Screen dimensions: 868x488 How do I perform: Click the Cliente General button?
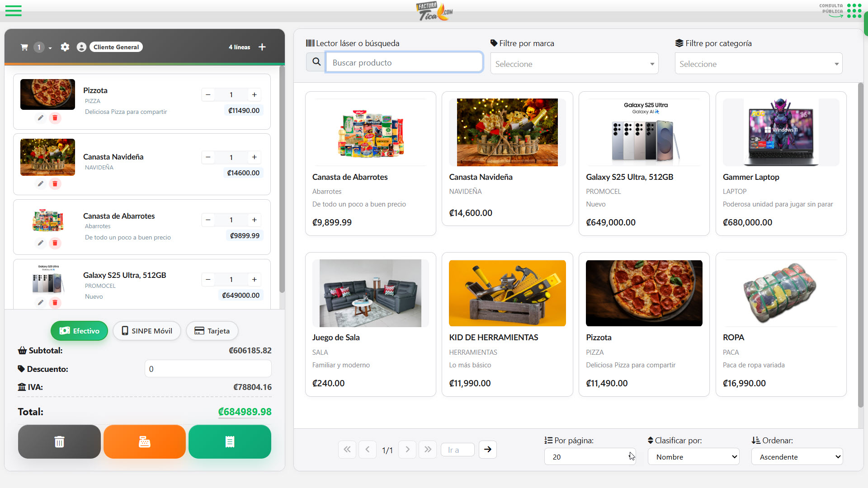(116, 47)
